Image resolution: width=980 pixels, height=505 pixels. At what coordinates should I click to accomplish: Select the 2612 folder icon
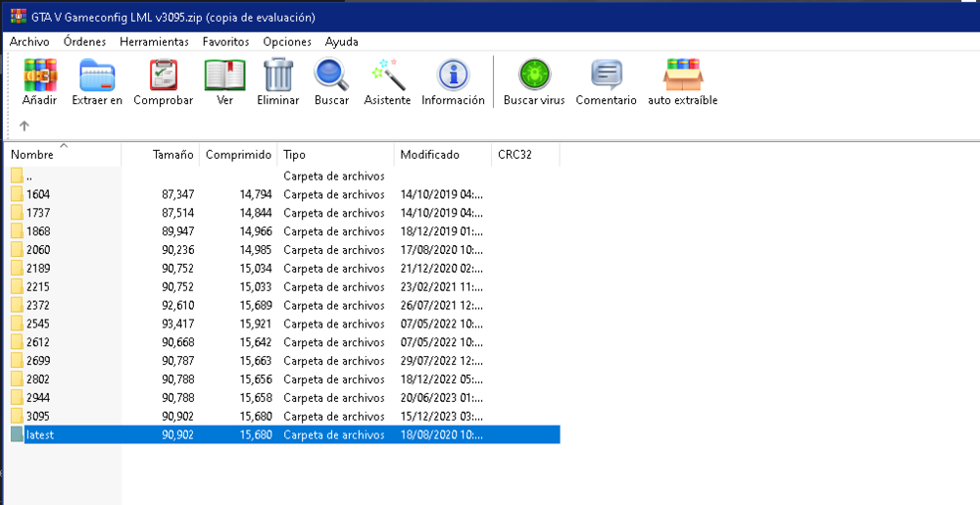tap(18, 342)
